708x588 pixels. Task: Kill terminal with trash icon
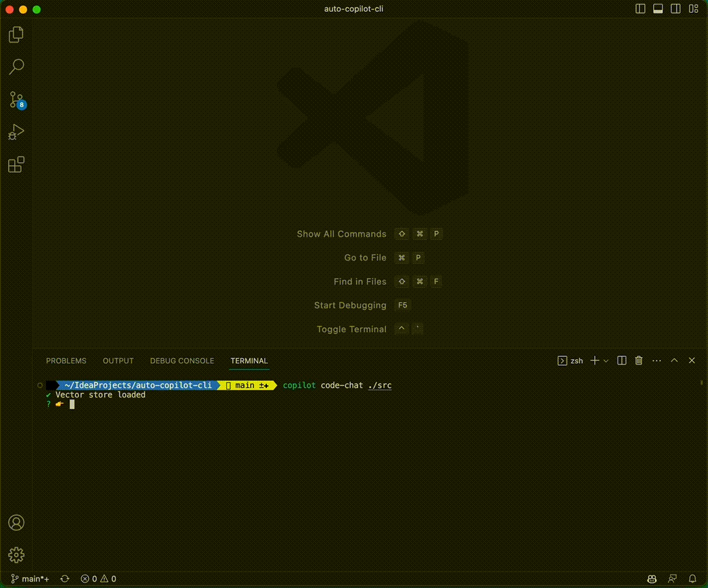pos(639,360)
